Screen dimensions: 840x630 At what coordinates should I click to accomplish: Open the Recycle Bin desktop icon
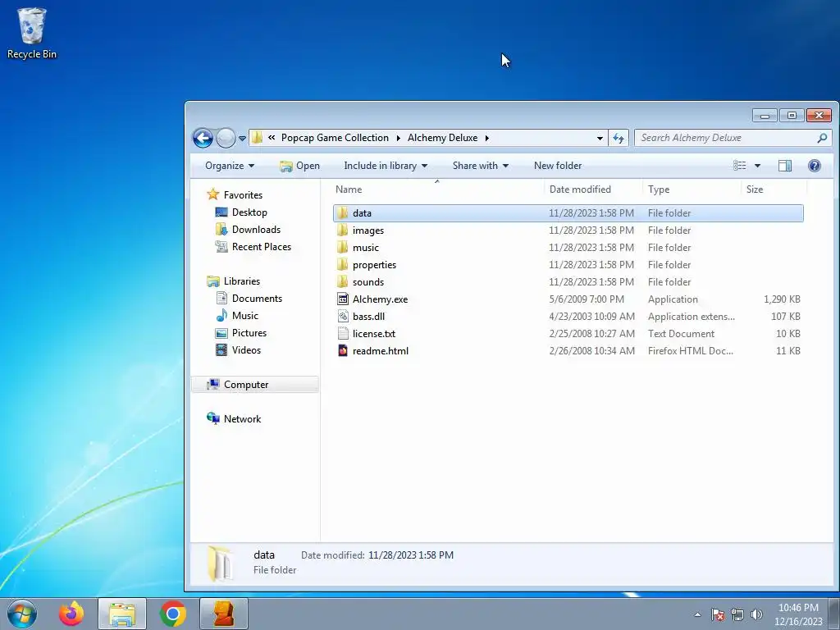click(32, 33)
